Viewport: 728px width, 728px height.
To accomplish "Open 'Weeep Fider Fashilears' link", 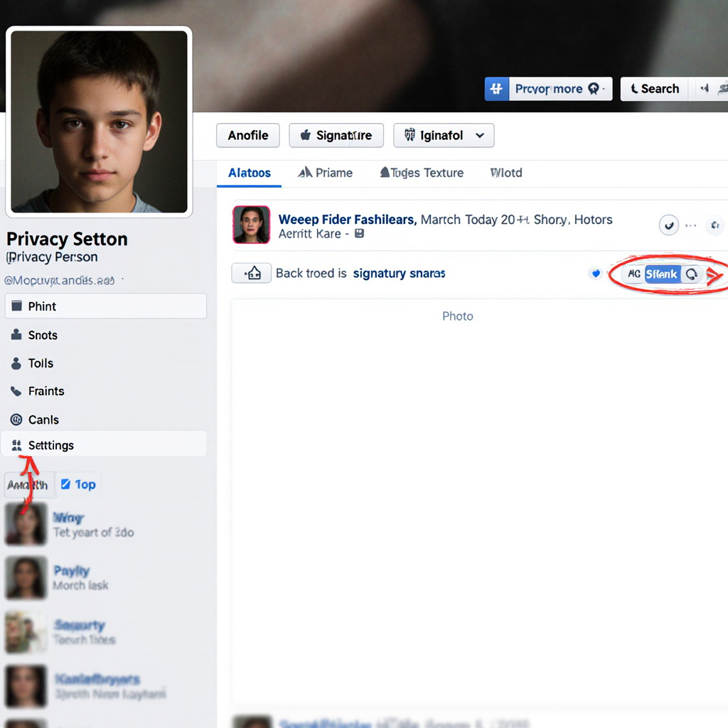I will click(x=347, y=219).
